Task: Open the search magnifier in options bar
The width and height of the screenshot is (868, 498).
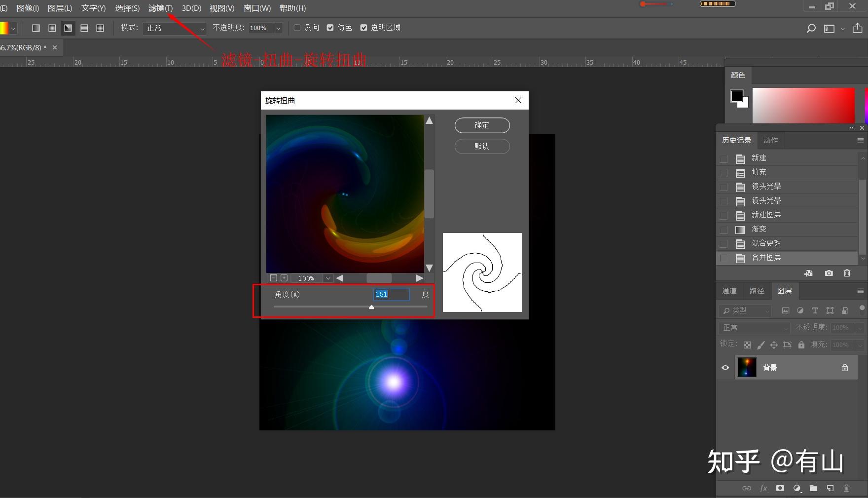Action: (x=811, y=28)
